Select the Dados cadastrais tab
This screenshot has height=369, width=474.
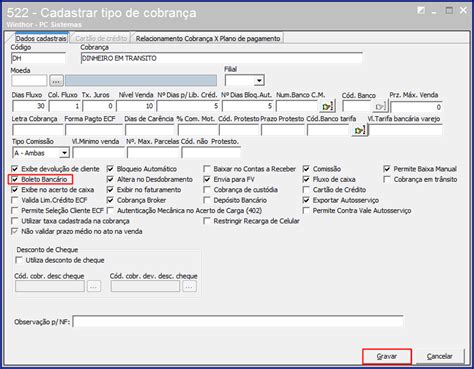pos(41,38)
